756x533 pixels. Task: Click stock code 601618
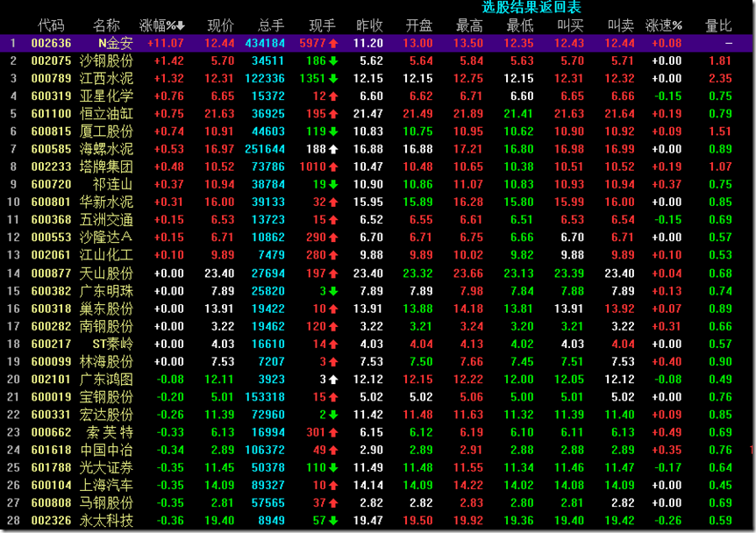tap(51, 450)
